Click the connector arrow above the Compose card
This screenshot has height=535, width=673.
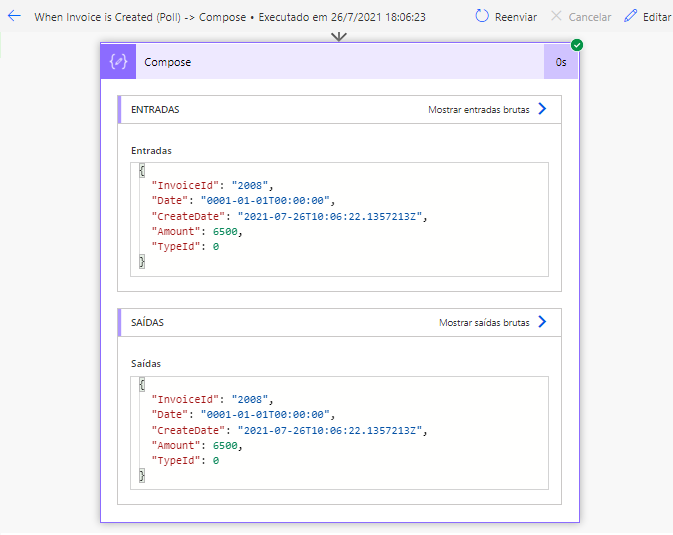[x=339, y=37]
